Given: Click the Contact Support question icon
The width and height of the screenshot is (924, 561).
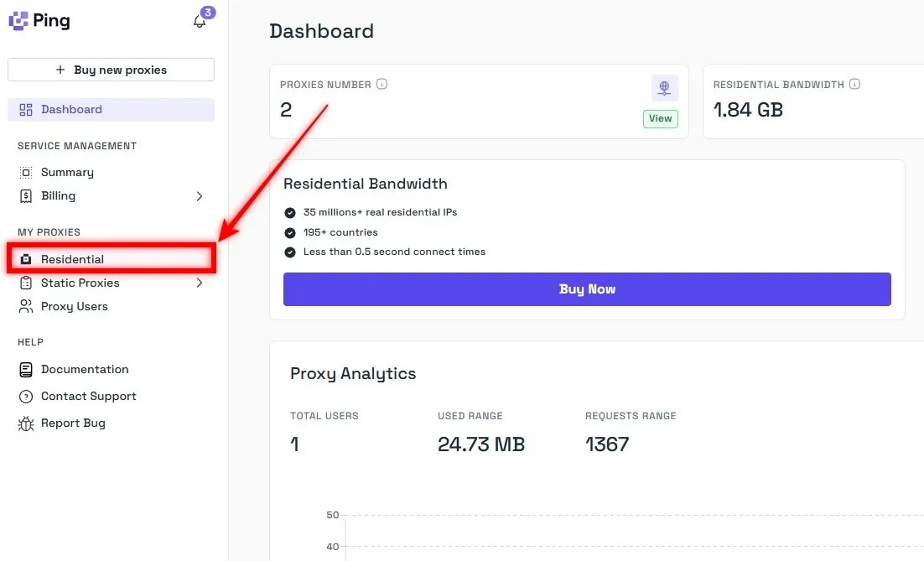Looking at the screenshot, I should (26, 397).
